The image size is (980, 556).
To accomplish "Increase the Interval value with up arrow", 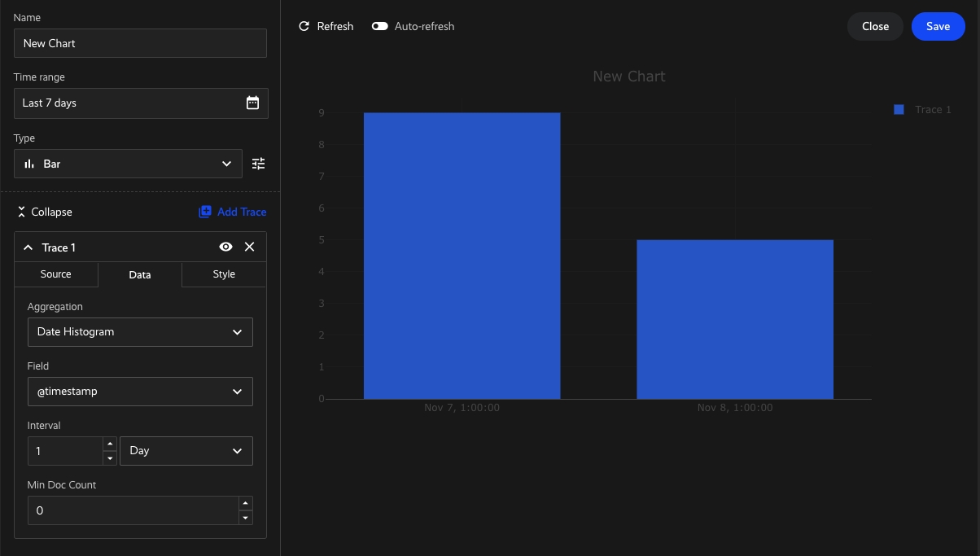I will point(110,444).
